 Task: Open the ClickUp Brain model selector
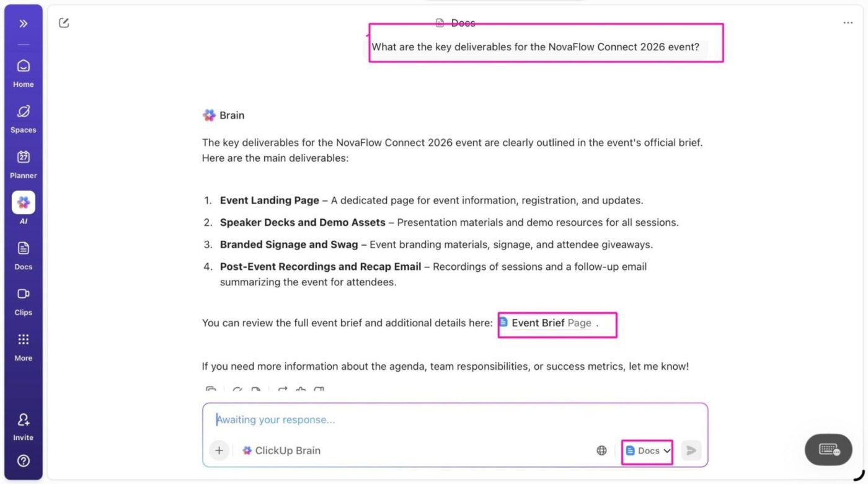tap(282, 450)
